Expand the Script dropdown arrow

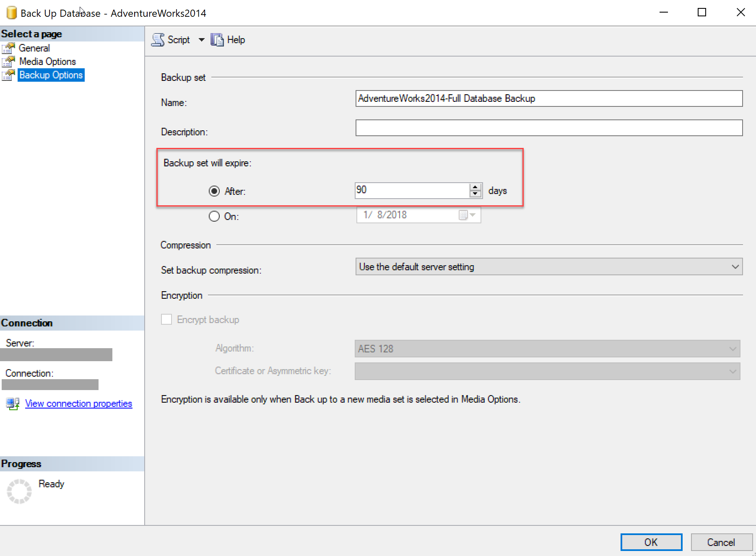(202, 40)
